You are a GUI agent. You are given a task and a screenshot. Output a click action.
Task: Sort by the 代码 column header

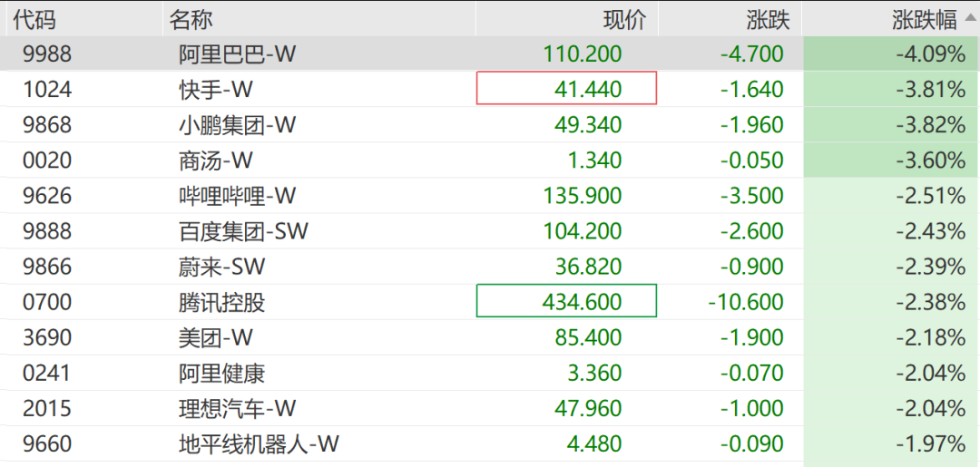point(34,20)
